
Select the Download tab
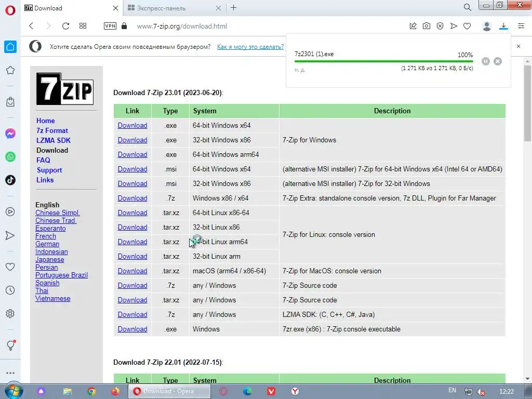pyautogui.click(x=48, y=8)
